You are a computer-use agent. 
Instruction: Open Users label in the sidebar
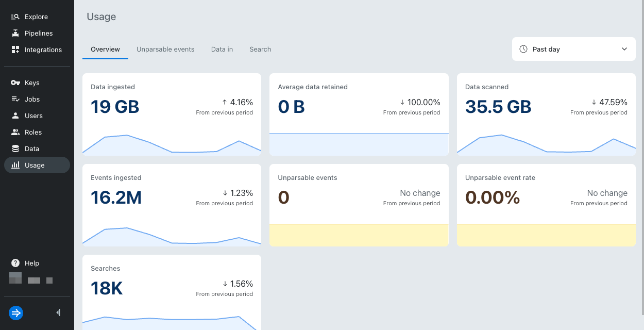(33, 116)
